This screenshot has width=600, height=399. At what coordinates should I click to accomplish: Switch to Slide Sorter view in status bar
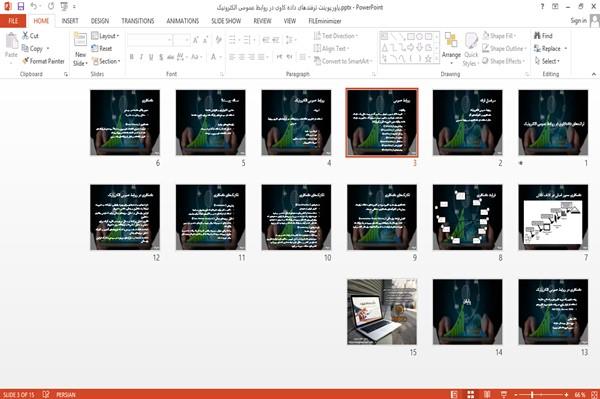[x=471, y=394]
